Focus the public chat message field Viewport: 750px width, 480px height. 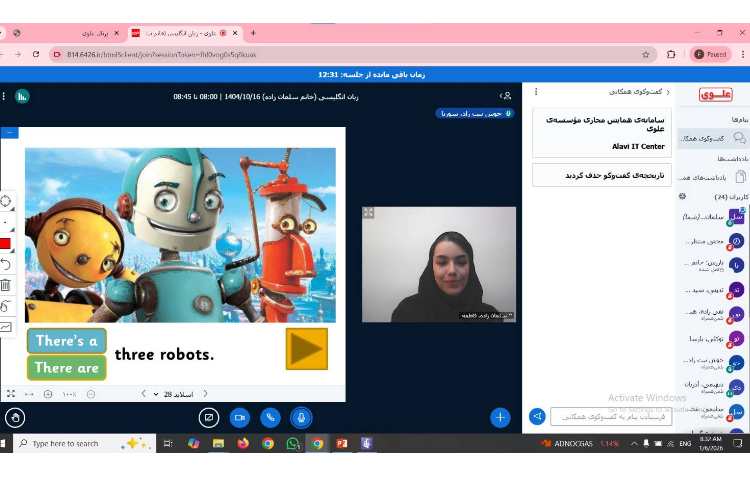click(x=611, y=416)
